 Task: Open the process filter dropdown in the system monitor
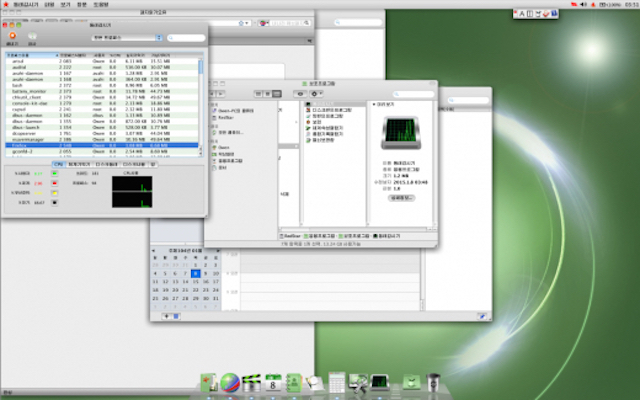point(128,38)
